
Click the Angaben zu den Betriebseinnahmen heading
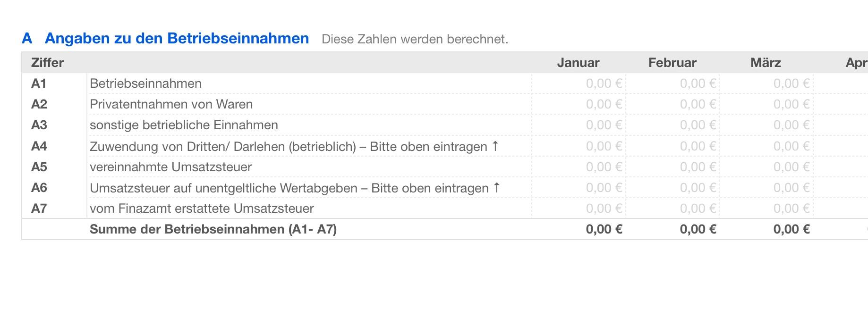(177, 38)
